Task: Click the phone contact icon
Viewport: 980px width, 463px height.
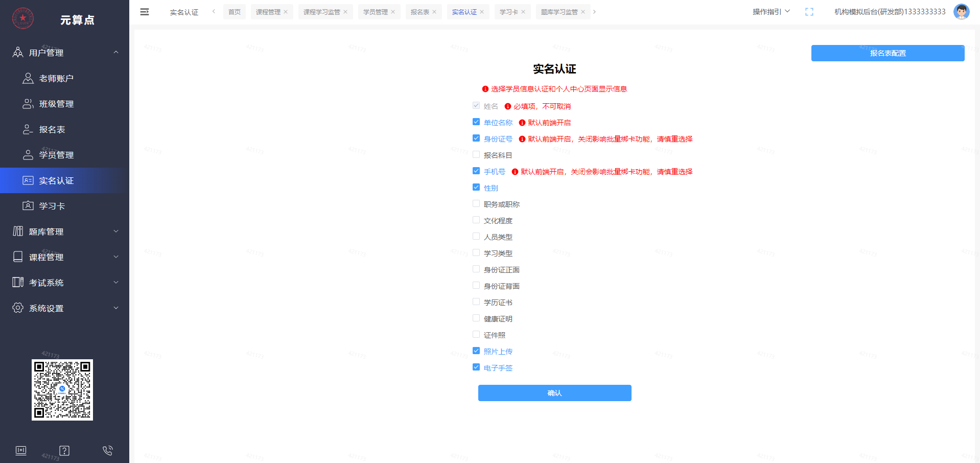Action: (x=107, y=450)
